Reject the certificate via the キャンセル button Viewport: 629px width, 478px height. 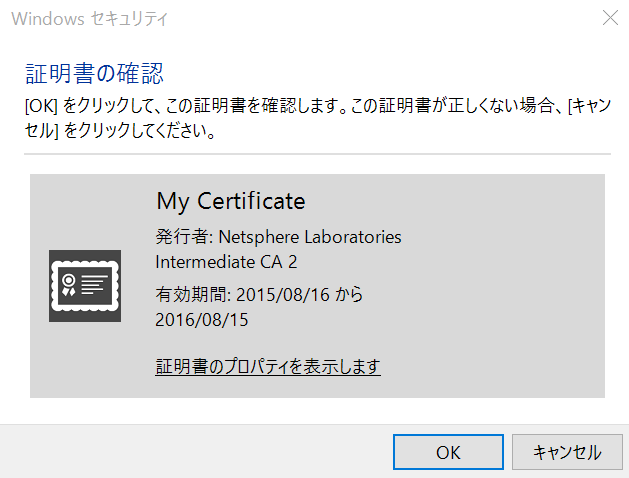click(567, 452)
